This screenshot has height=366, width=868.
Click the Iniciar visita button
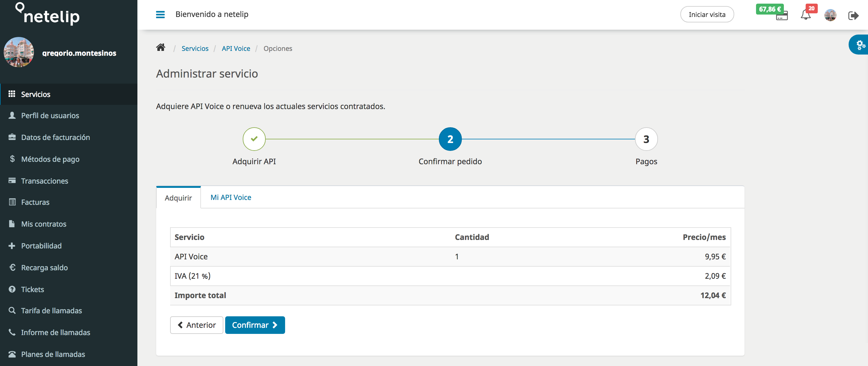(707, 15)
